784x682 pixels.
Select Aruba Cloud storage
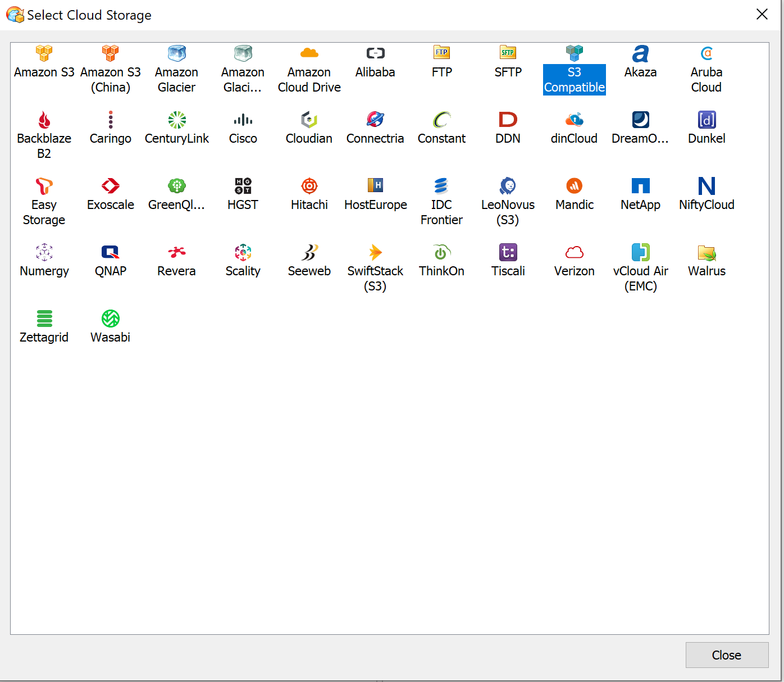[x=706, y=53]
